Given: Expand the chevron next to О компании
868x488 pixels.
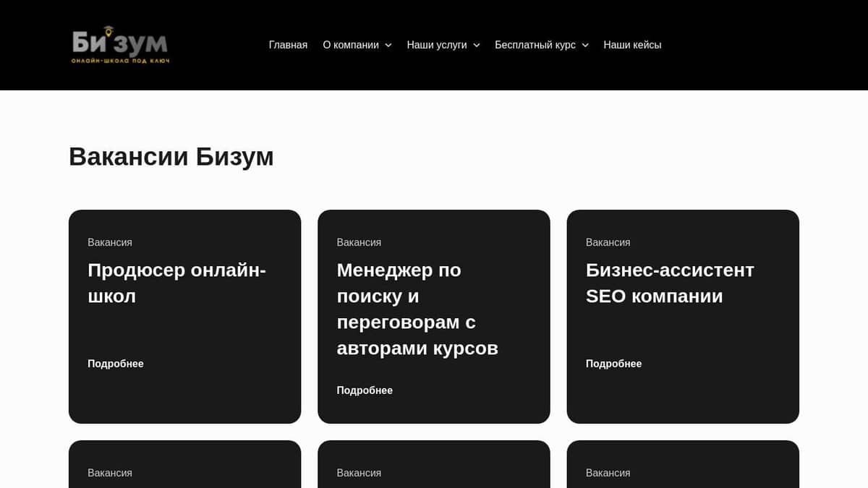Looking at the screenshot, I should click(390, 45).
